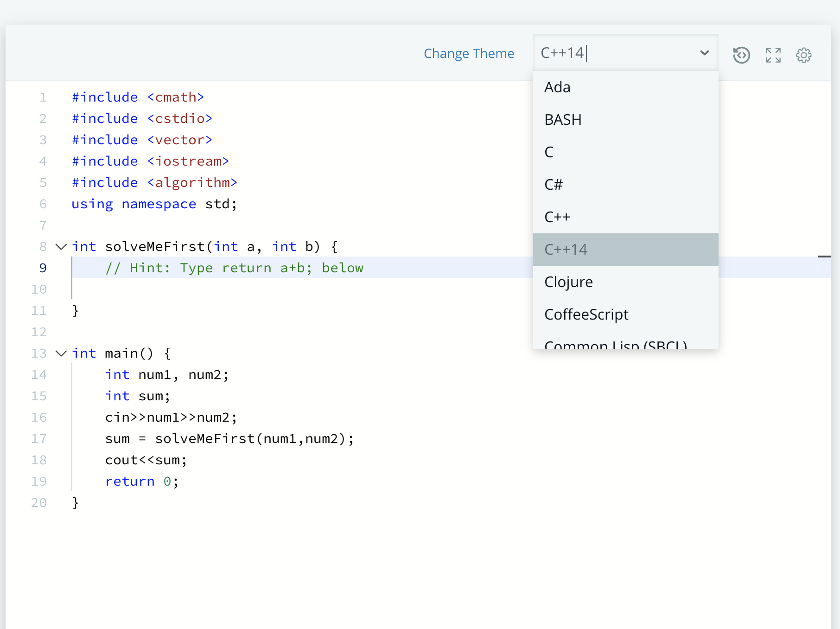840x629 pixels.
Task: Pick C++ from the dropdown list
Action: coord(625,217)
